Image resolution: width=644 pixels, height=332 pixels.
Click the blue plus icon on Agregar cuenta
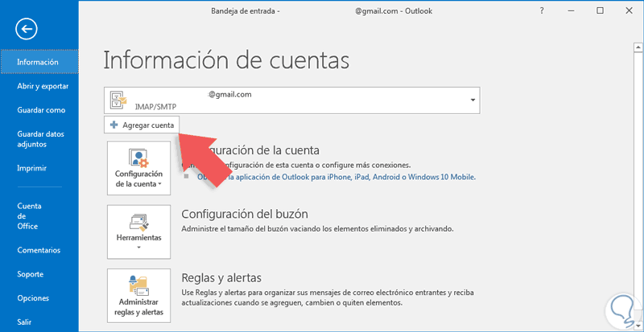114,125
